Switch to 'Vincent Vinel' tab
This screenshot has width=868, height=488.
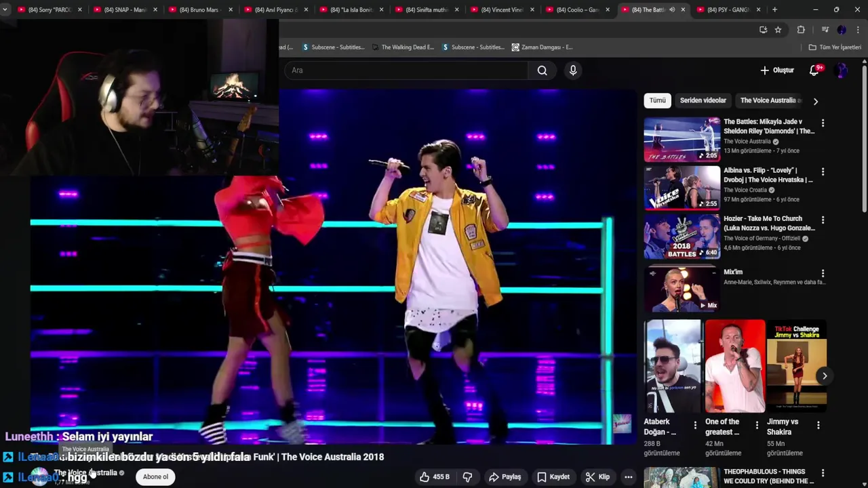[502, 9]
